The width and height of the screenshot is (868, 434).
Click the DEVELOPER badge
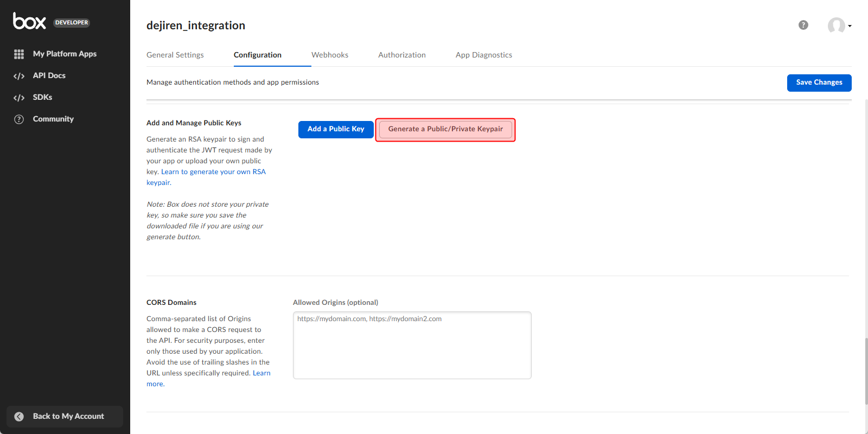point(72,23)
